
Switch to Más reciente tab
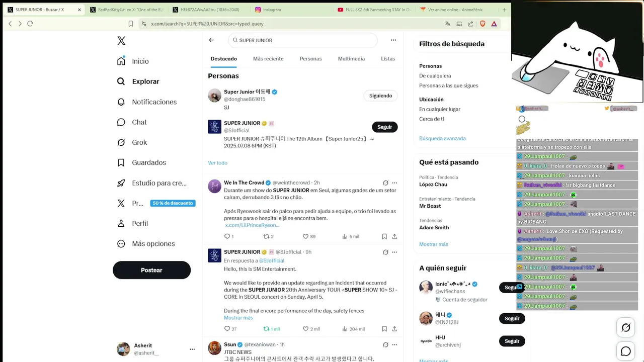[x=268, y=59]
